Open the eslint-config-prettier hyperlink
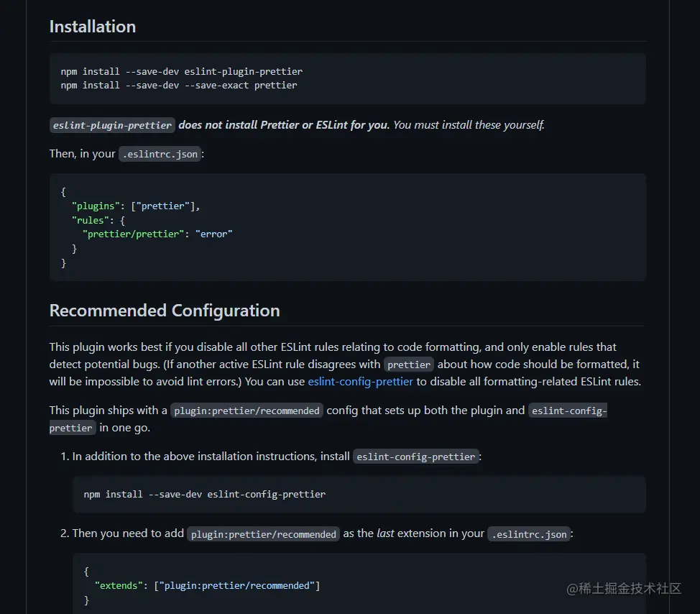 (360, 382)
